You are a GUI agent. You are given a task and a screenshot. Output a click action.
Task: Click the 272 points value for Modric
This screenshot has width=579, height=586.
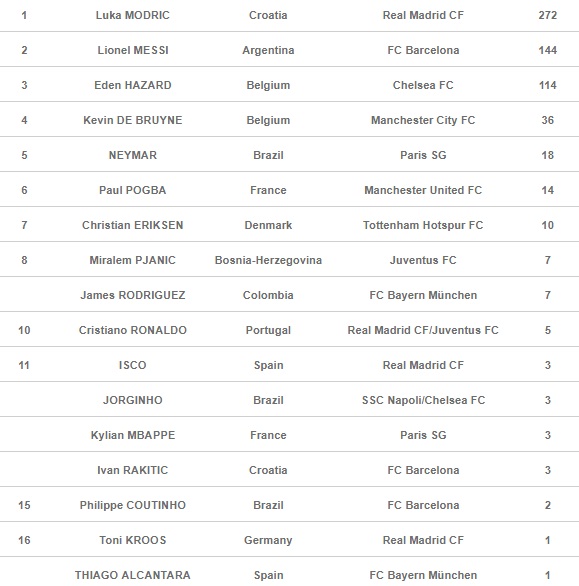(x=548, y=15)
